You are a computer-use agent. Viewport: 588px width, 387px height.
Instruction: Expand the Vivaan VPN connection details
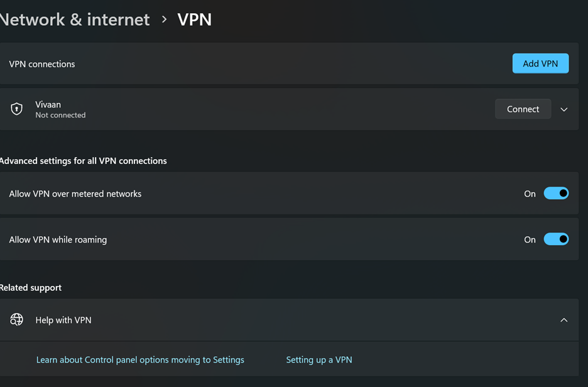(x=564, y=109)
